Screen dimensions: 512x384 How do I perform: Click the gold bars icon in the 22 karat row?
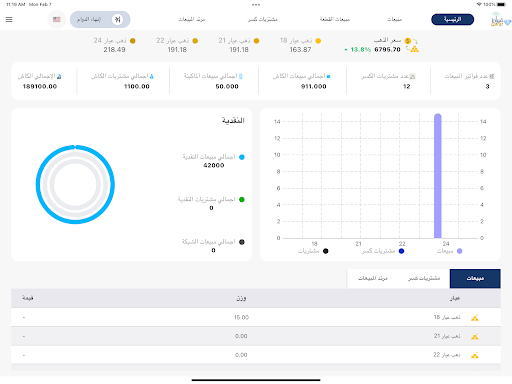coord(475,355)
